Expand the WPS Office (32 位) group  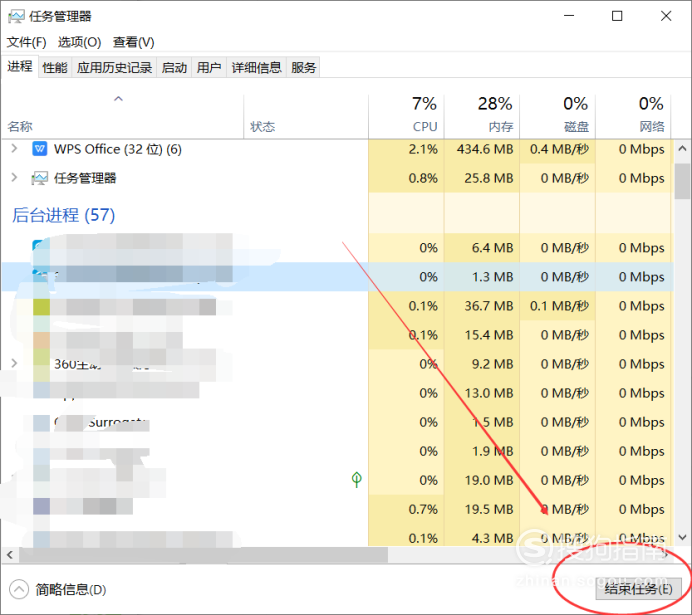14,149
